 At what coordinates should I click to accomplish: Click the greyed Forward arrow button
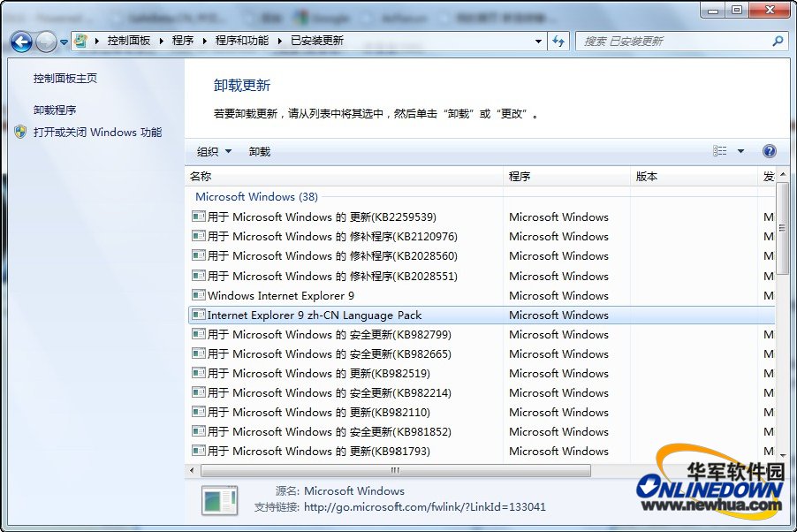[46, 42]
